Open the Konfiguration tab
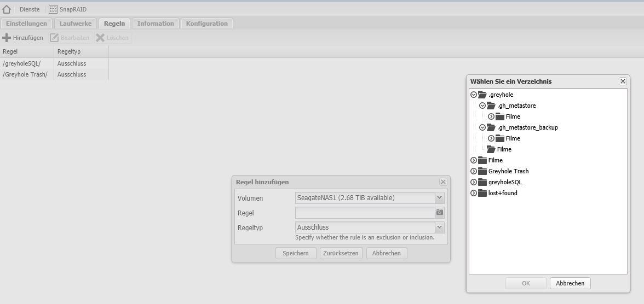Viewport: 644px width, 304px height. tap(207, 24)
